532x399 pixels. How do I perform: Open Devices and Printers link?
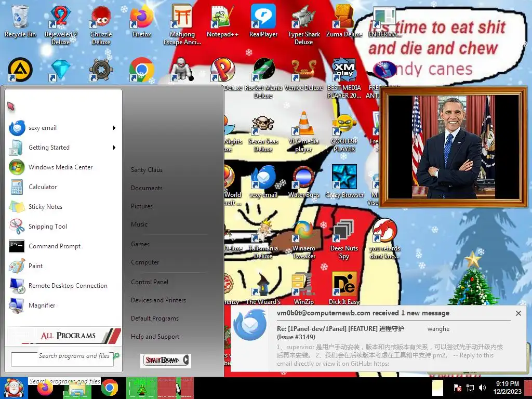click(x=158, y=300)
